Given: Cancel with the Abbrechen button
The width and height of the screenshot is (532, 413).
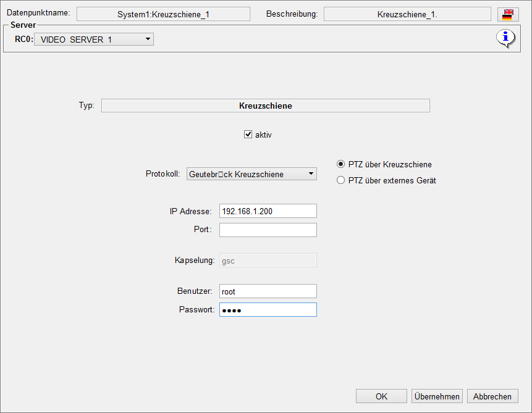Looking at the screenshot, I should pos(492,396).
